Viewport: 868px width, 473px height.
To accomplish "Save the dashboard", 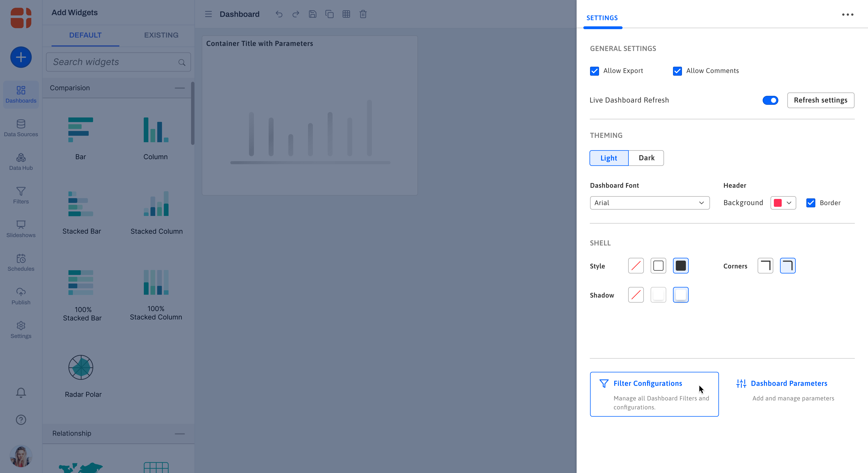I will [313, 14].
